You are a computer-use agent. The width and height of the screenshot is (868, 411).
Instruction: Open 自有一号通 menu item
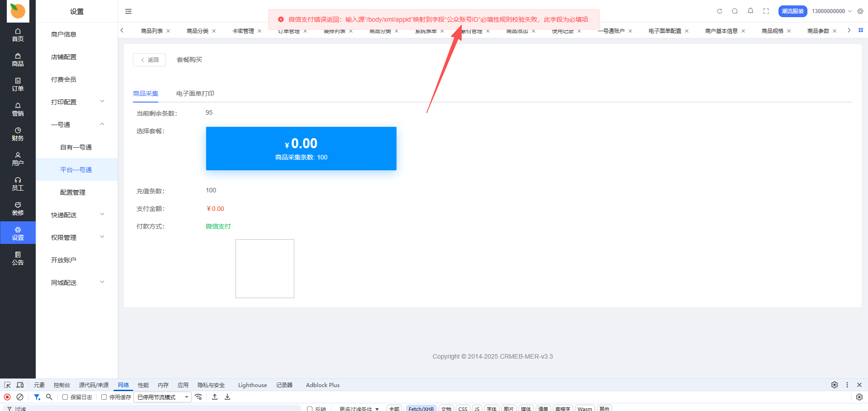(76, 147)
